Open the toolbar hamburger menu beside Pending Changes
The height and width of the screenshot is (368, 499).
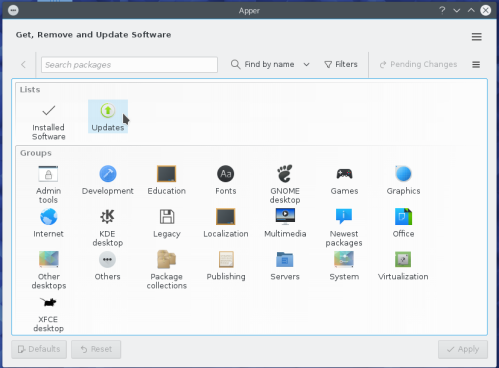(x=476, y=64)
